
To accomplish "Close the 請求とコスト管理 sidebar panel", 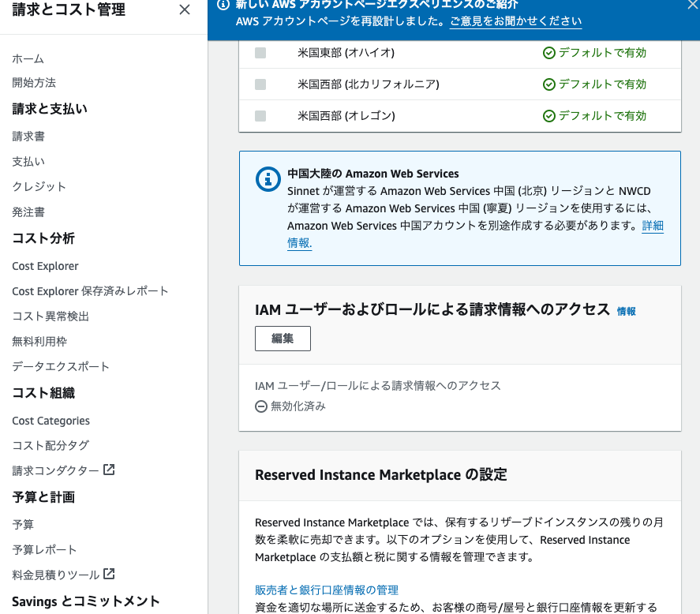I will tap(185, 9).
